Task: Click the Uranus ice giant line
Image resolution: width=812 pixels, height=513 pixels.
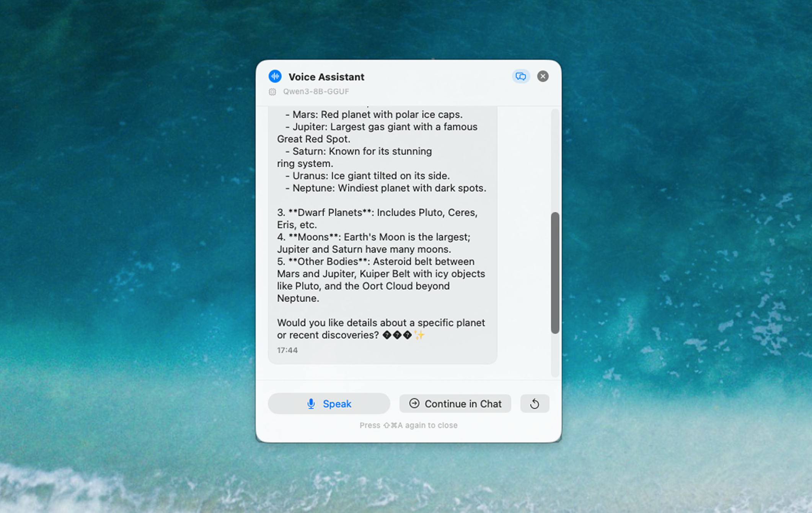Action: point(367,176)
